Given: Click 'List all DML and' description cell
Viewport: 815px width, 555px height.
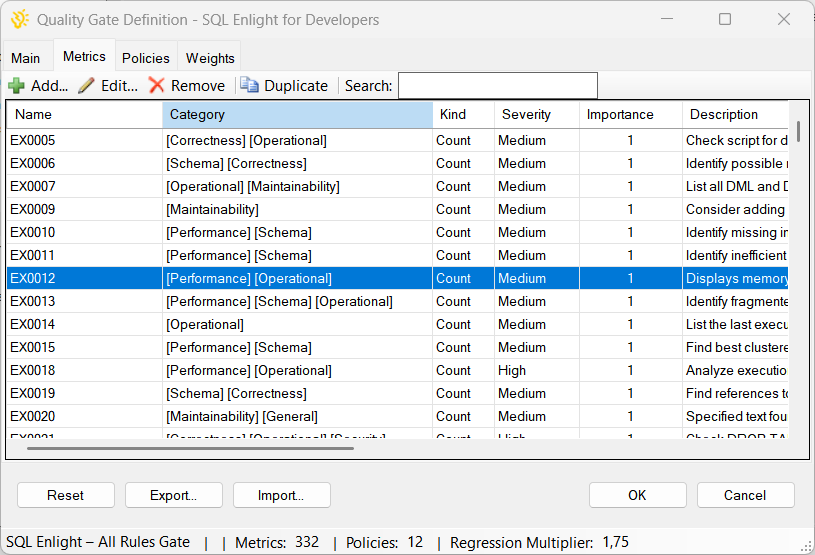Looking at the screenshot, I should click(x=735, y=186).
